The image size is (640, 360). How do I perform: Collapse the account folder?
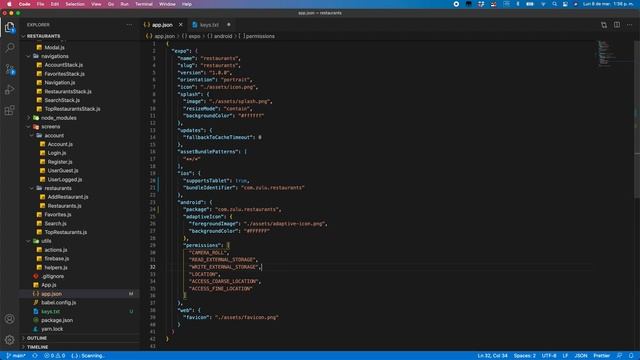(x=54, y=136)
